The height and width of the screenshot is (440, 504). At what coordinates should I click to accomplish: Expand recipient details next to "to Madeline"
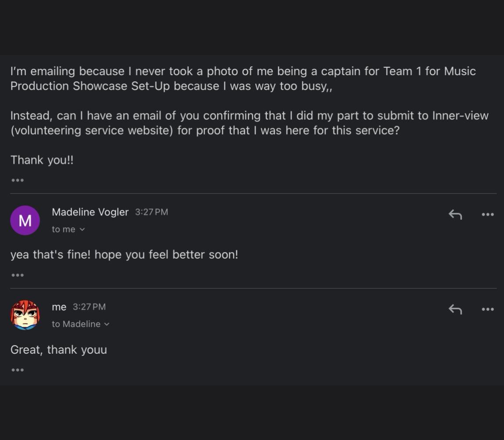(107, 324)
